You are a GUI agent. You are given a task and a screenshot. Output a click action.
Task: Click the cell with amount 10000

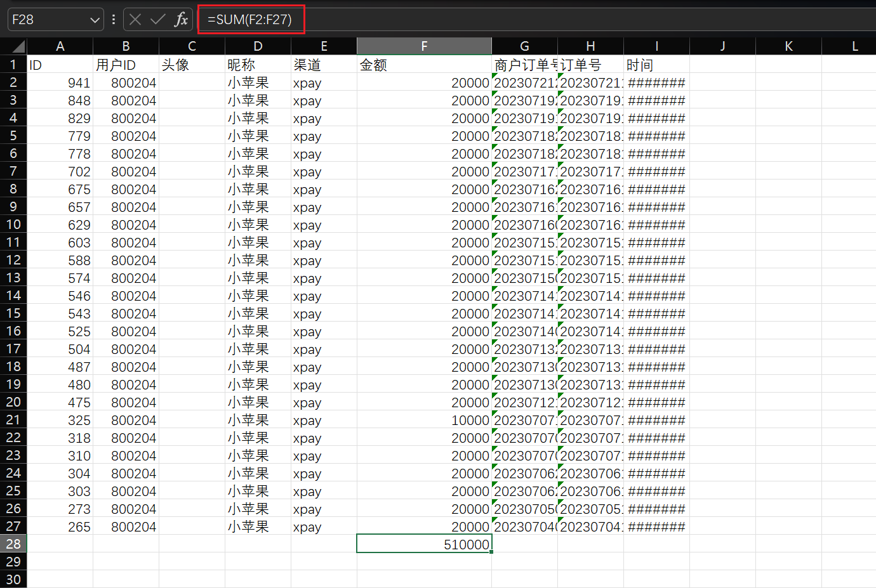(424, 420)
